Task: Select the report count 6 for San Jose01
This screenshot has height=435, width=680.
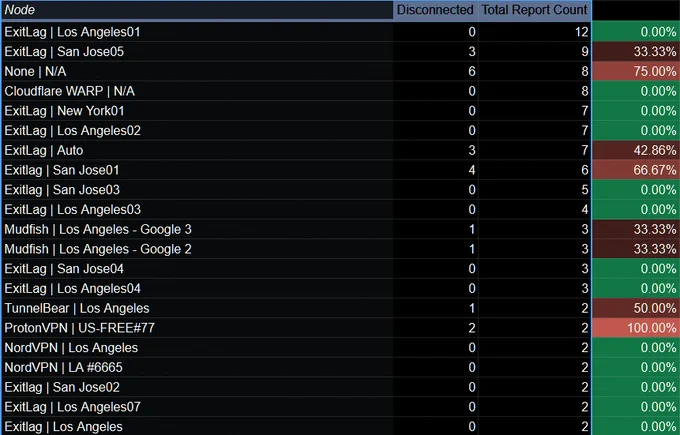Action: pos(535,170)
